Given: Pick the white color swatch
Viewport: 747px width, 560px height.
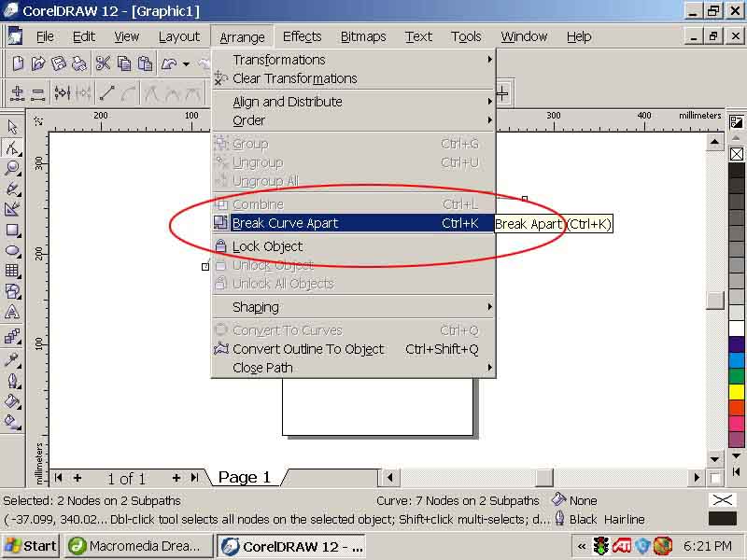Looking at the screenshot, I should 737,329.
